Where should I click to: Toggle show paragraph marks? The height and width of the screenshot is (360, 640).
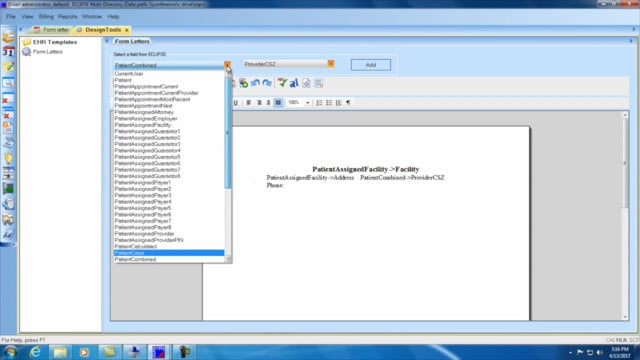pos(348,102)
